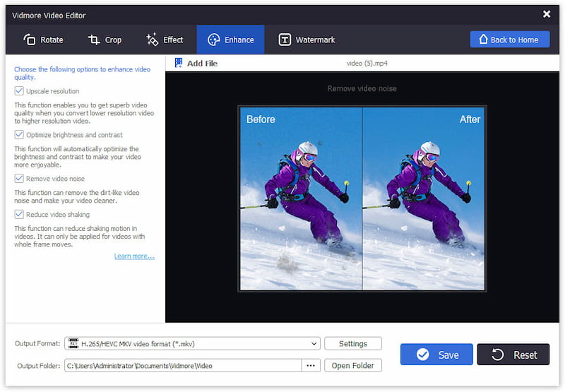Toggle Optimize brightness and contrast checkbox
The width and height of the screenshot is (565, 392).
click(x=19, y=134)
